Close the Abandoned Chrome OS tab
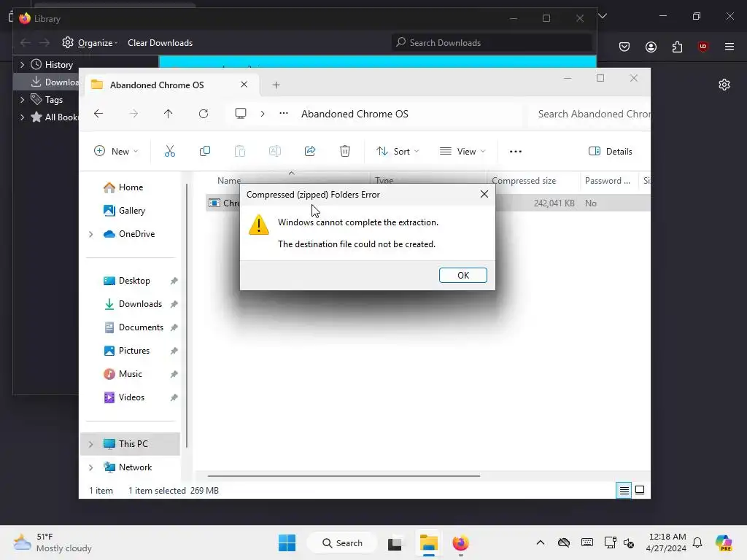 coord(244,85)
